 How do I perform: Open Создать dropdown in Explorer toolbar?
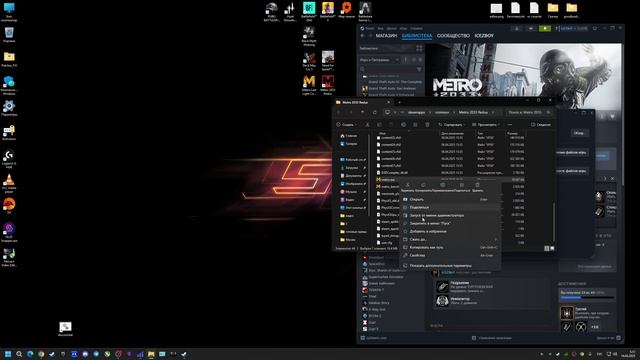coord(346,124)
